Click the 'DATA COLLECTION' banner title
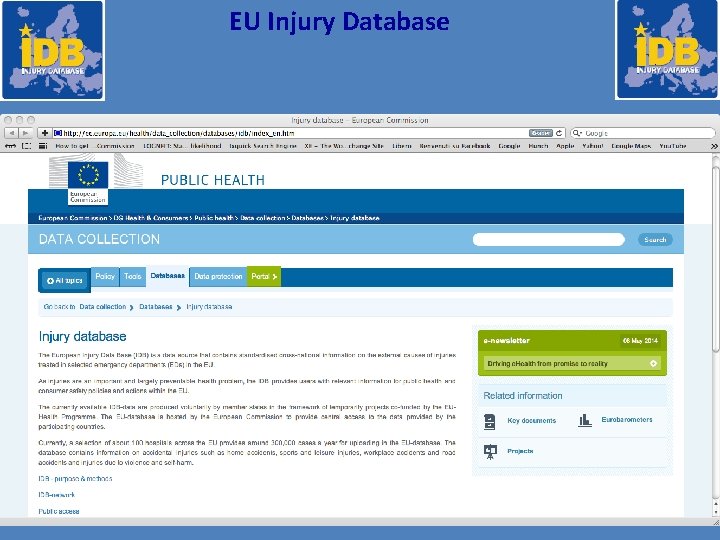The image size is (720, 540). tap(99, 239)
